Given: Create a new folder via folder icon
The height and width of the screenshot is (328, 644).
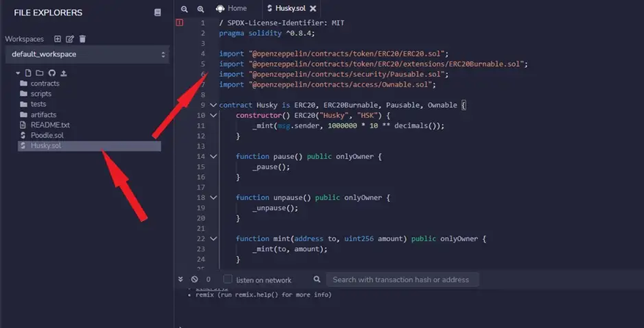Looking at the screenshot, I should coord(40,73).
